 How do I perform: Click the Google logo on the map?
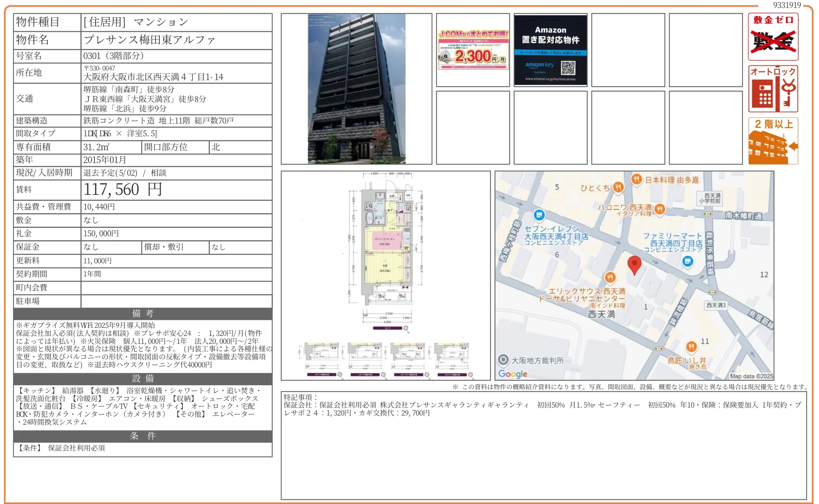pyautogui.click(x=513, y=373)
